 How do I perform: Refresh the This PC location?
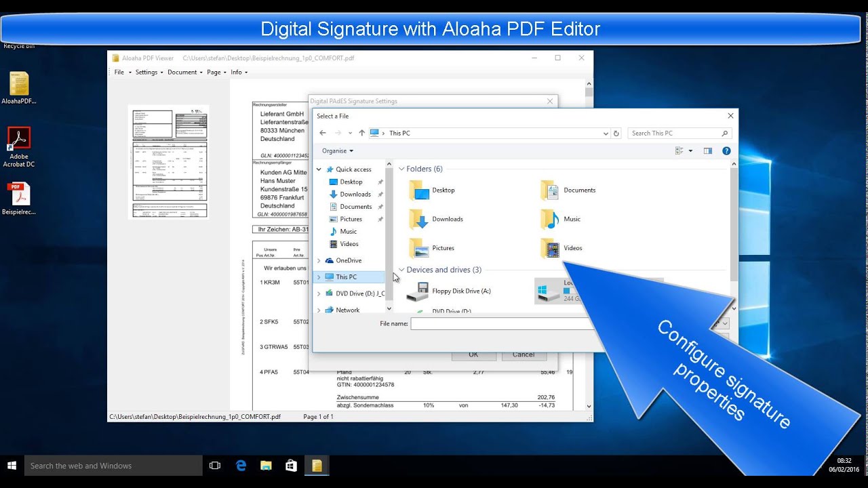[616, 134]
